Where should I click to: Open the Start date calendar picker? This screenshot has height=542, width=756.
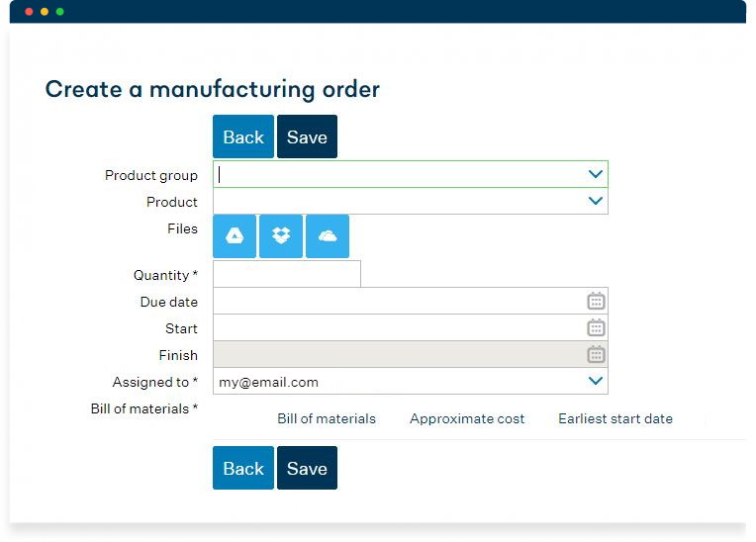click(x=596, y=327)
